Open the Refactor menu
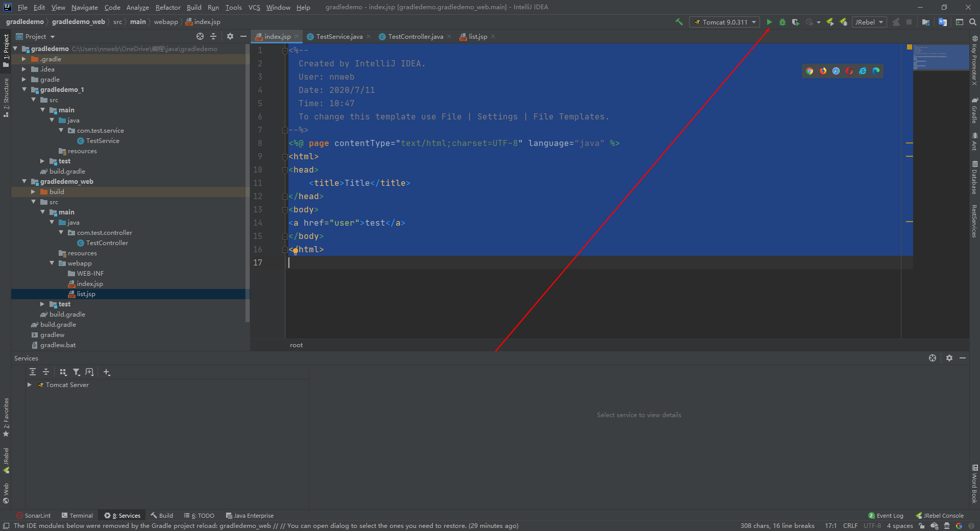Viewport: 980px width, 531px height. click(168, 7)
